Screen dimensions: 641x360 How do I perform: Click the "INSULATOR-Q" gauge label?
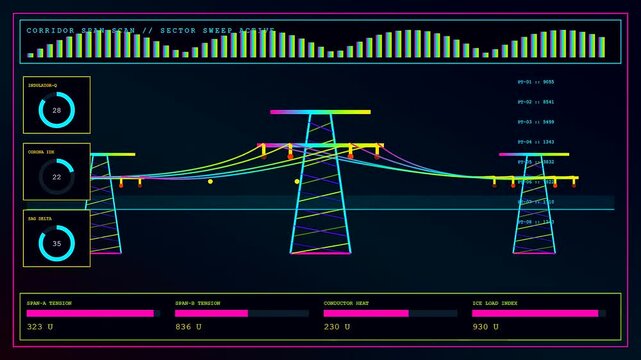(43, 85)
